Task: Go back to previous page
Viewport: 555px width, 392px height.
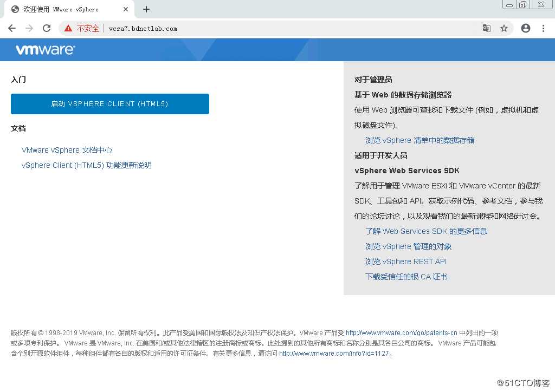Action: [x=12, y=28]
